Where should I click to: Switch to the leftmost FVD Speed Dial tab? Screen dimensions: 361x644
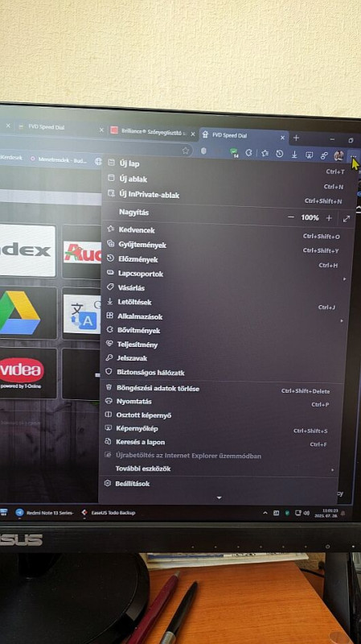[x=59, y=127]
